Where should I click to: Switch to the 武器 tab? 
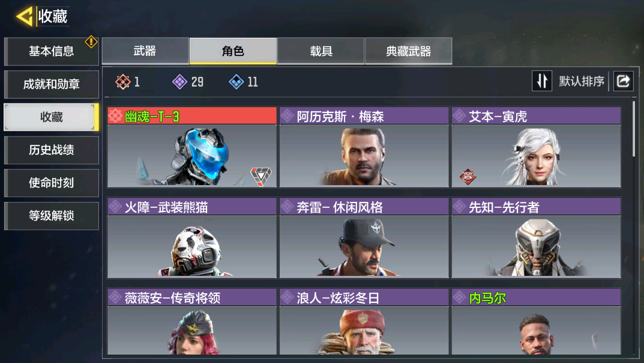[145, 51]
